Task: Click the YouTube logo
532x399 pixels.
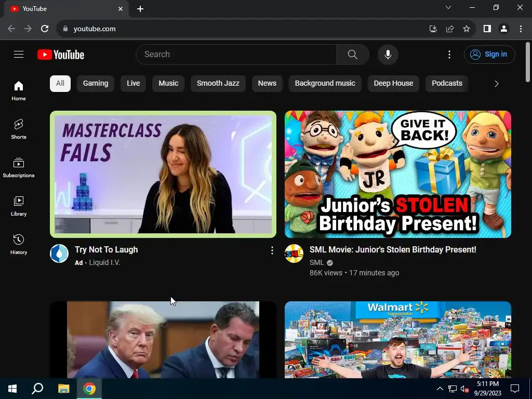Action: tap(61, 55)
